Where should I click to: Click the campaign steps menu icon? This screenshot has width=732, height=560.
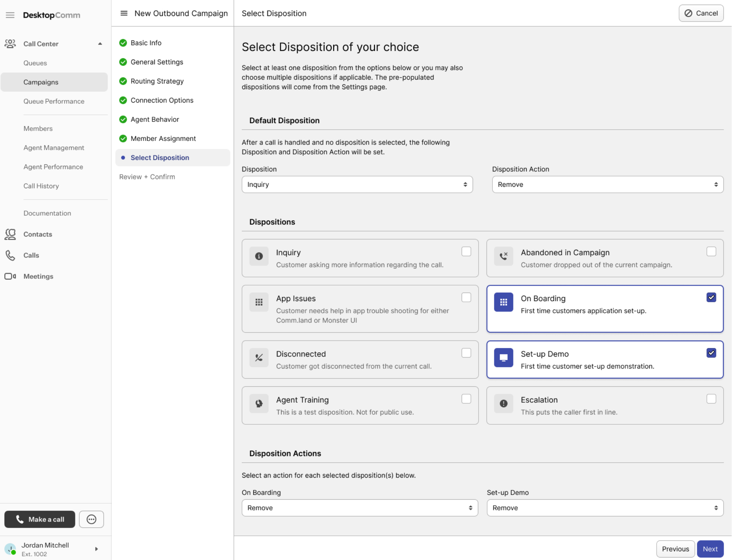(x=124, y=13)
